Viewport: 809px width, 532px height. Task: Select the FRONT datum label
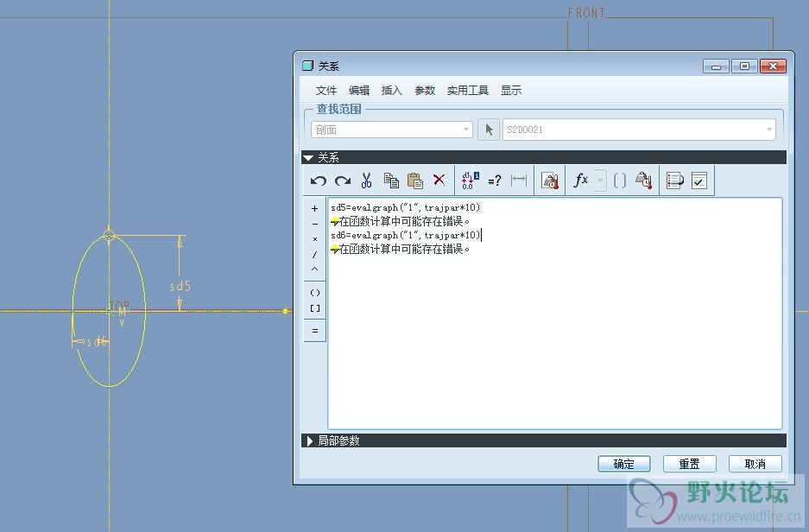586,13
